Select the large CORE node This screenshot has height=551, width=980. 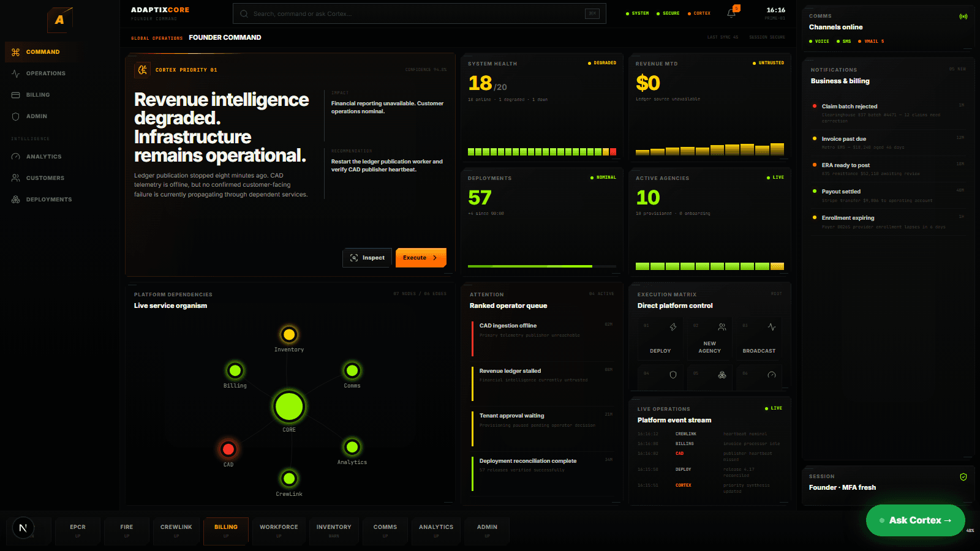(289, 407)
